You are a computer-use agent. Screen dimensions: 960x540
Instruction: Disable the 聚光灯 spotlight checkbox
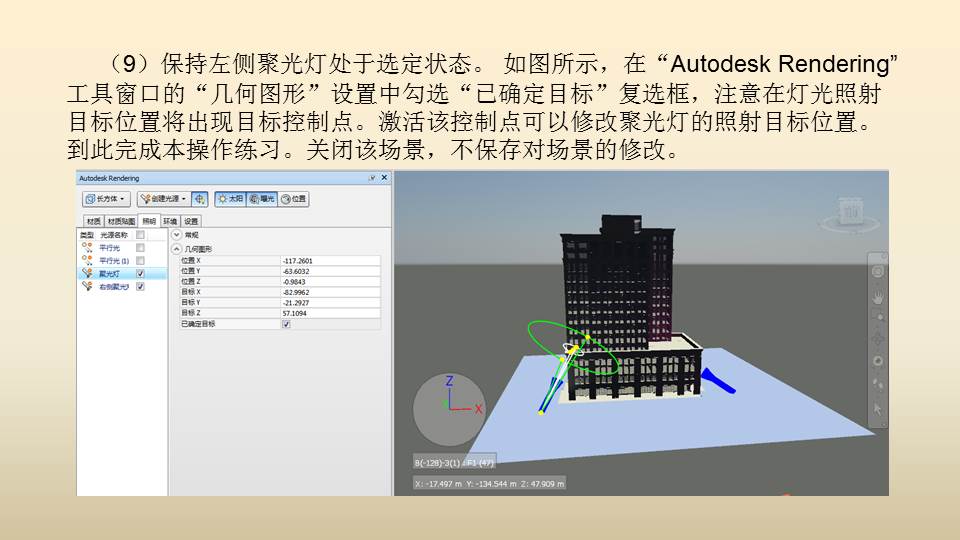click(140, 274)
